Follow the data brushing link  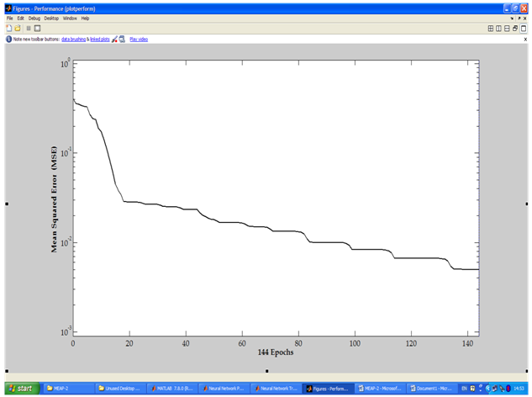(72, 39)
